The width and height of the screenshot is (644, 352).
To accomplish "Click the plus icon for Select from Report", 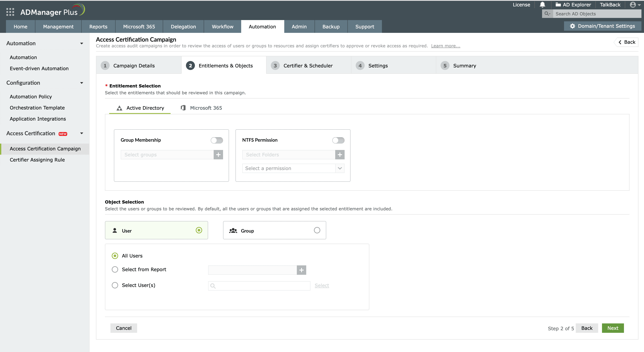I will pyautogui.click(x=302, y=270).
